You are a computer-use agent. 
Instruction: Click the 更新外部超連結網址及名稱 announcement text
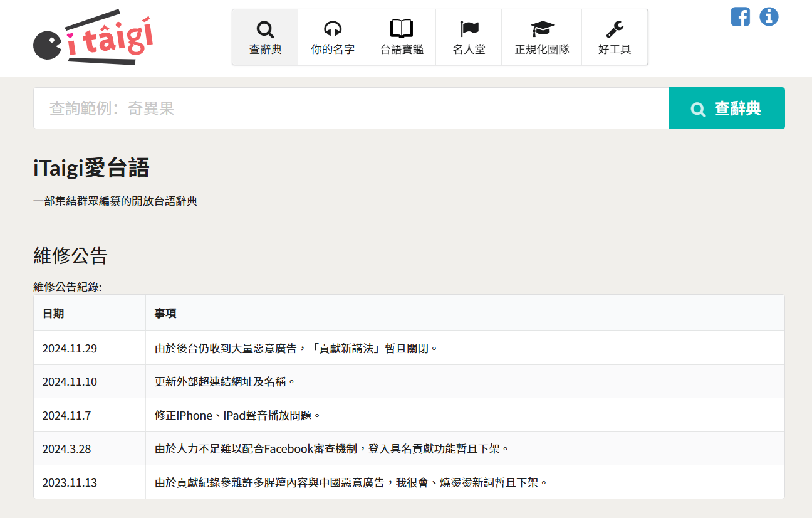[x=224, y=382]
